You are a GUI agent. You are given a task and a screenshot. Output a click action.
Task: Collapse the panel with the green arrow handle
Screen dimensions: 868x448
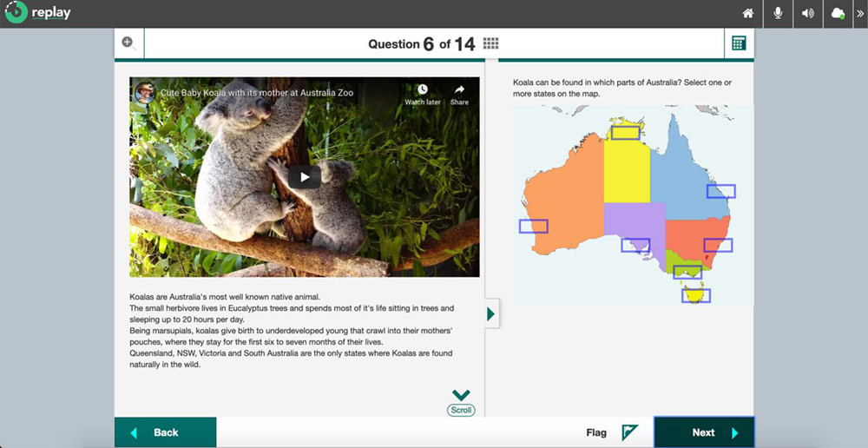[x=491, y=314]
